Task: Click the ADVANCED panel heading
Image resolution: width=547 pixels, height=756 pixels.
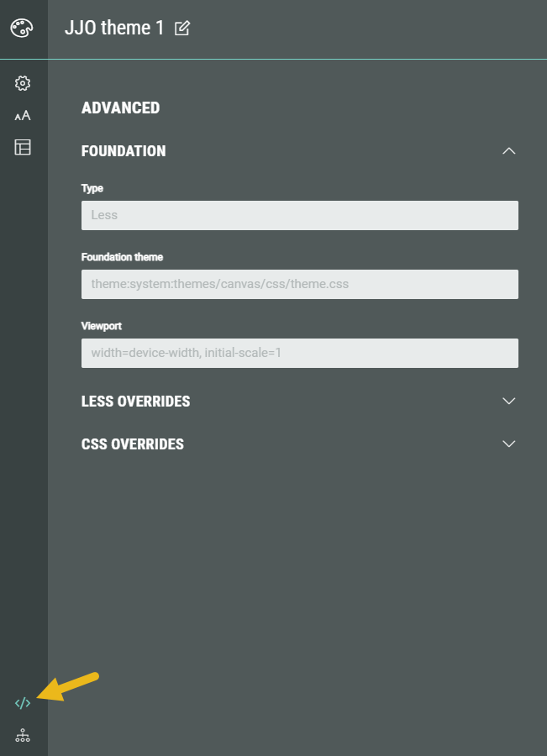Action: (120, 108)
